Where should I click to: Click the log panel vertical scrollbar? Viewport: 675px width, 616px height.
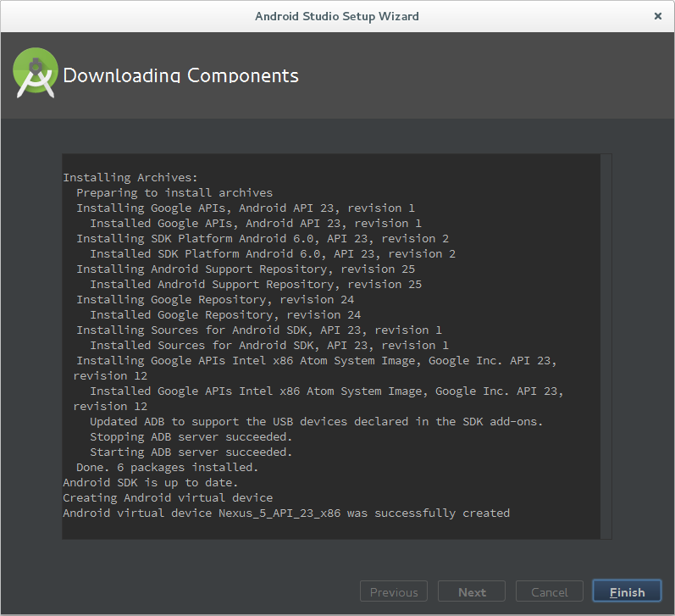pyautogui.click(x=606, y=347)
